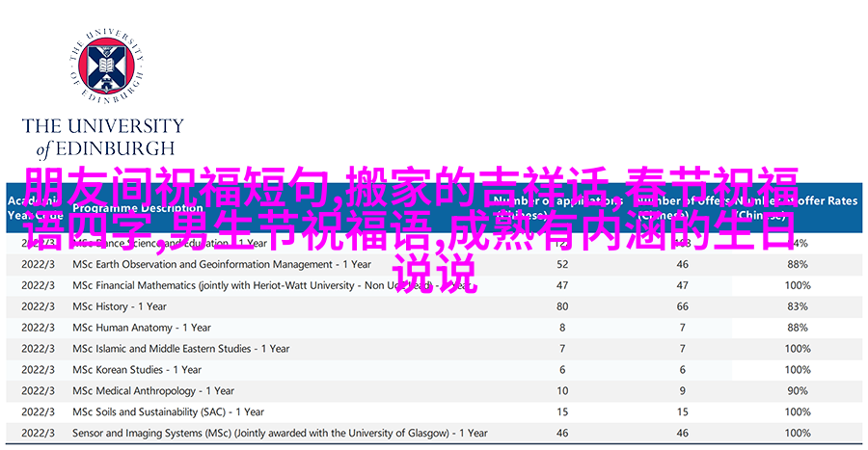Click the University of Edinburgh crest logo
This screenshot has width=868, height=450.
[106, 66]
